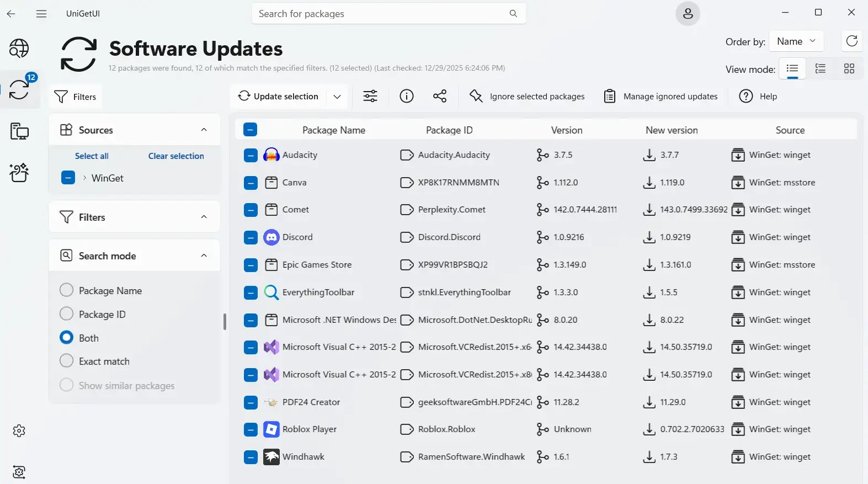Click the Discord app icon

(x=271, y=237)
